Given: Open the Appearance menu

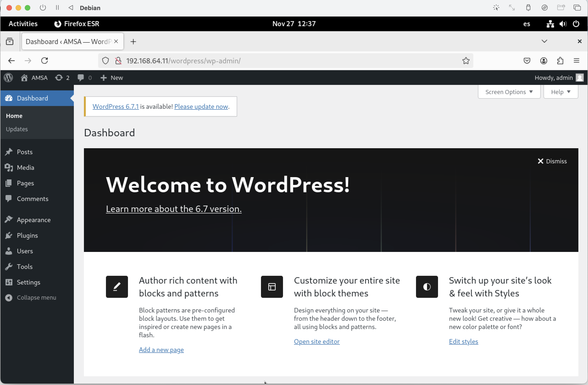Looking at the screenshot, I should 37,220.
